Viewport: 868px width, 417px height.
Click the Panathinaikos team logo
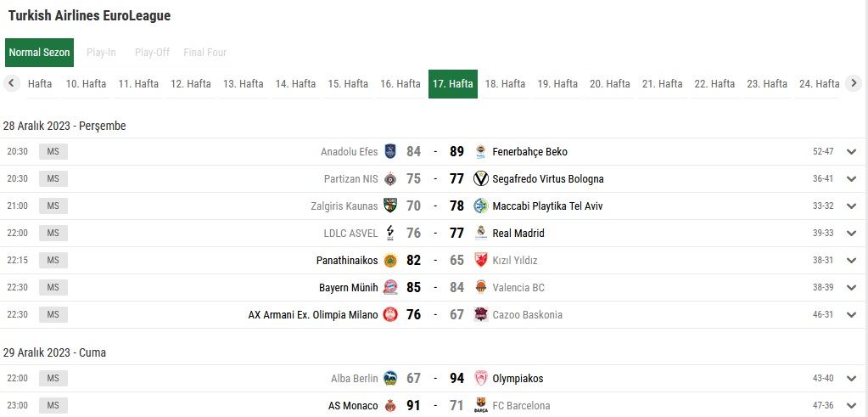tap(390, 261)
